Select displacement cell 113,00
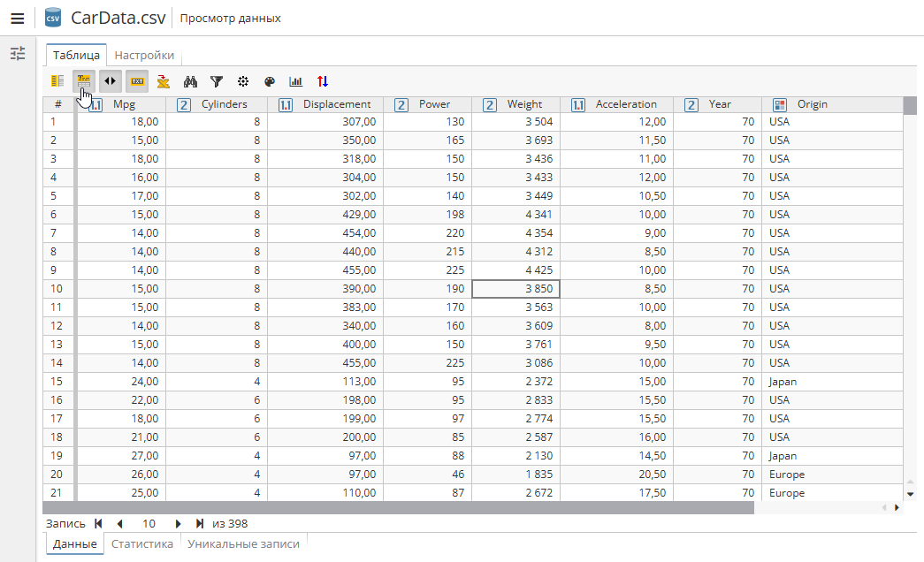 point(325,381)
